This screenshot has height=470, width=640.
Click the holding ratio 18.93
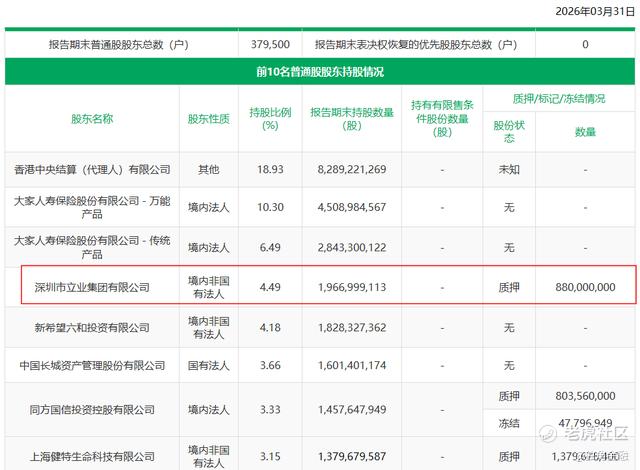[x=270, y=169]
